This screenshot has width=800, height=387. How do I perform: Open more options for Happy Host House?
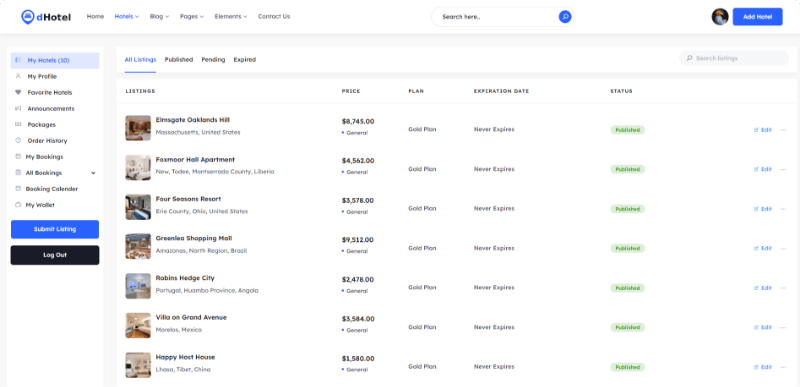tap(783, 367)
